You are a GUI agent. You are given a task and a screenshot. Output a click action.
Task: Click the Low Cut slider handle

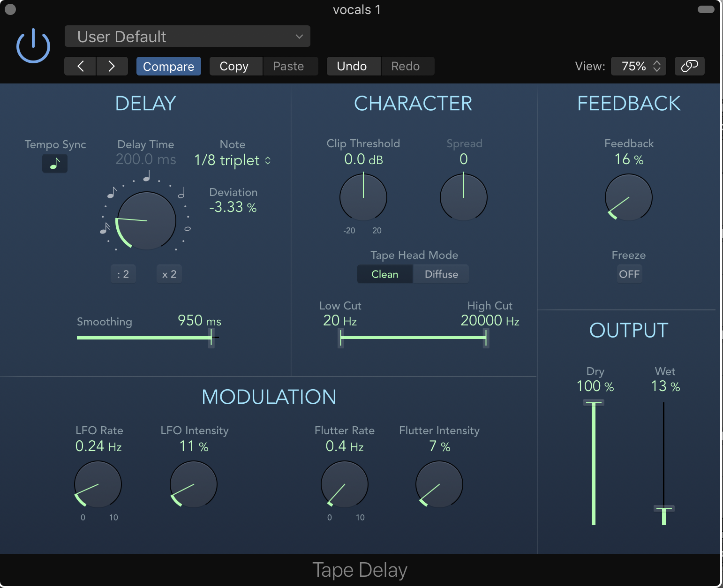[x=341, y=338]
